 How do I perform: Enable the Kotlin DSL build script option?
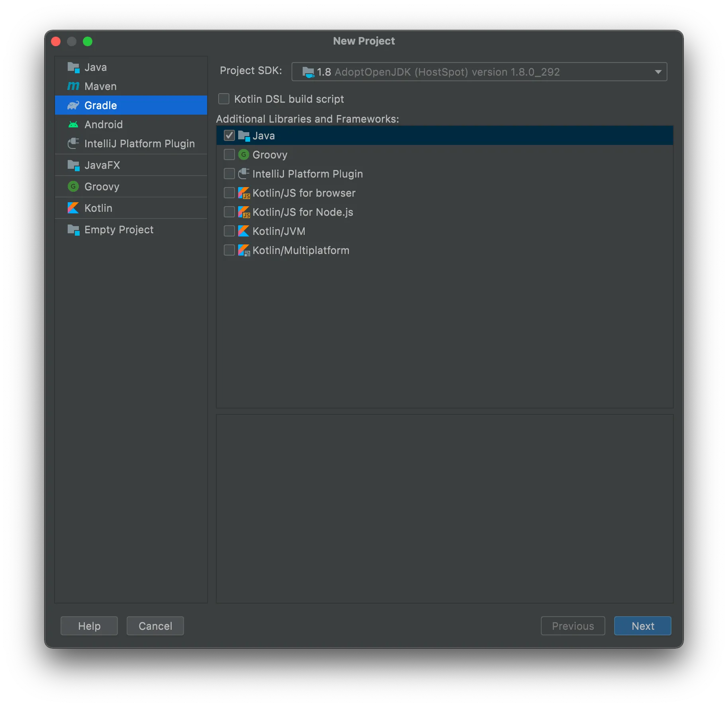[223, 99]
